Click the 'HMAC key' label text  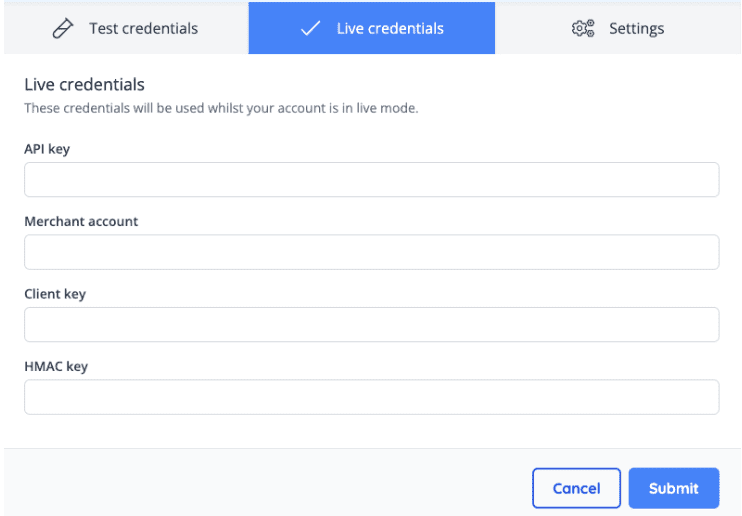56,366
